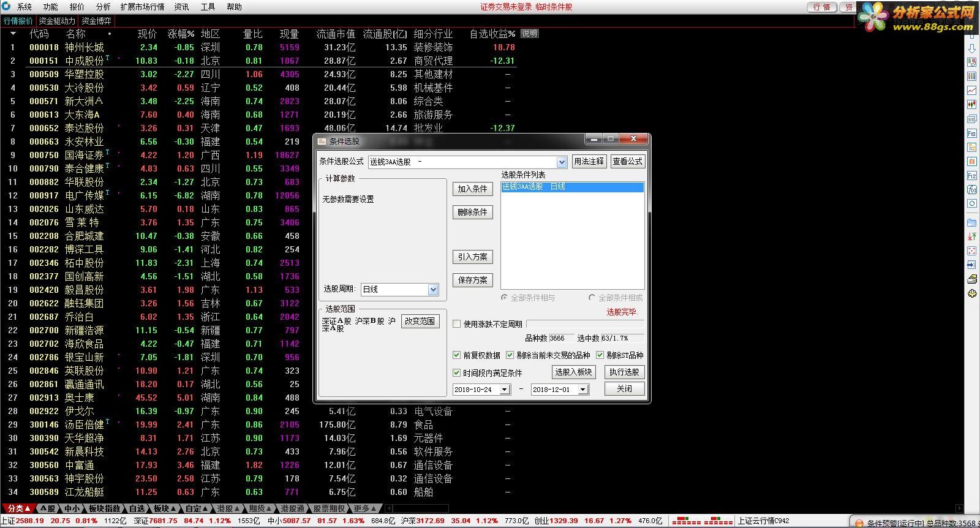Image resolution: width=980 pixels, height=528 pixels.
Task: Click the down-arrow icon in right sidebar
Action: [971, 48]
